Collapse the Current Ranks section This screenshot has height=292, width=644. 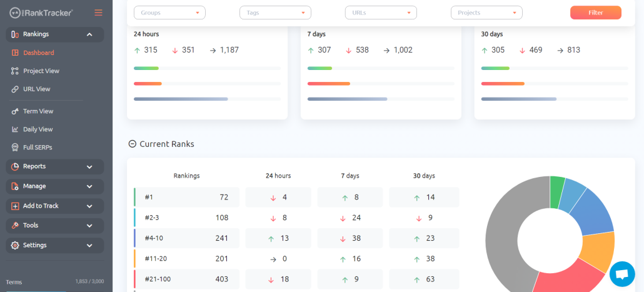[133, 144]
